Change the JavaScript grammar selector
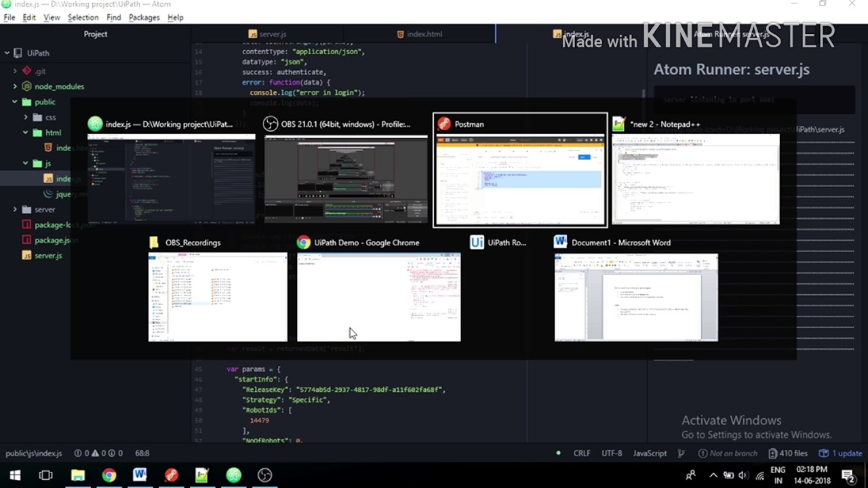The height and width of the screenshot is (488, 868). click(x=650, y=453)
